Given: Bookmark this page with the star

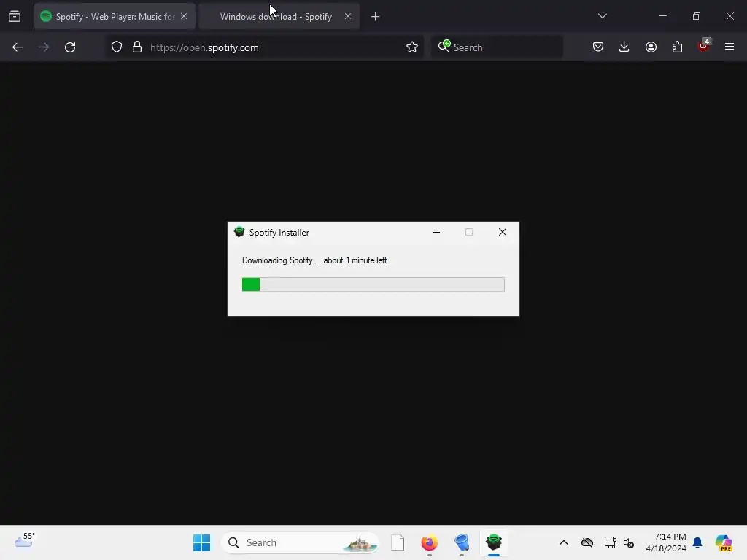Looking at the screenshot, I should pos(412,47).
